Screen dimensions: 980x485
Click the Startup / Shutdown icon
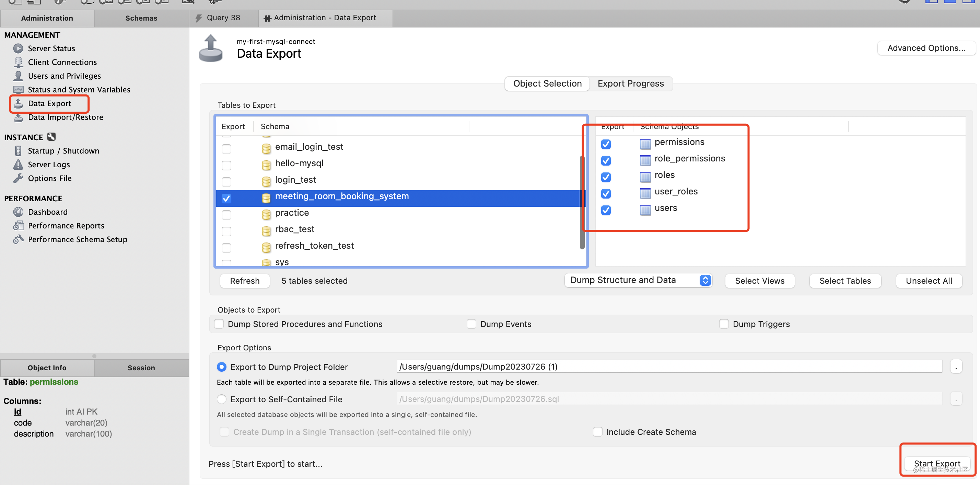pos(18,151)
